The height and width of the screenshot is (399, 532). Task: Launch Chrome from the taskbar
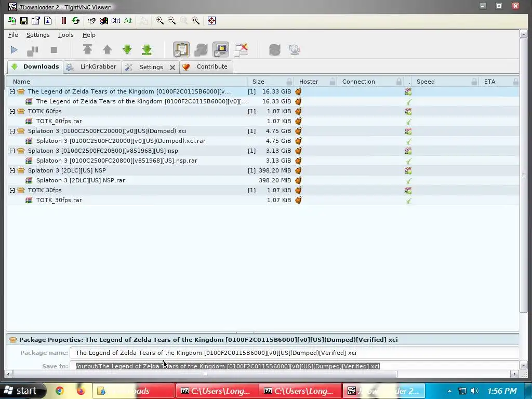60,391
